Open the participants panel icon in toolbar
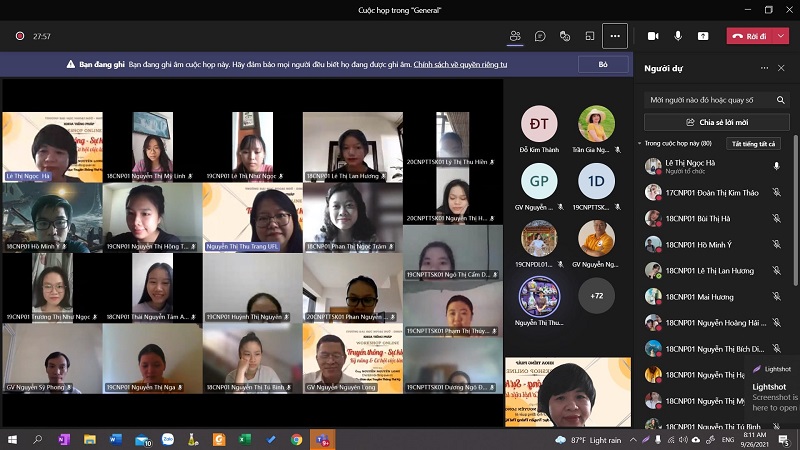Image resolution: width=800 pixels, height=450 pixels. tap(515, 36)
